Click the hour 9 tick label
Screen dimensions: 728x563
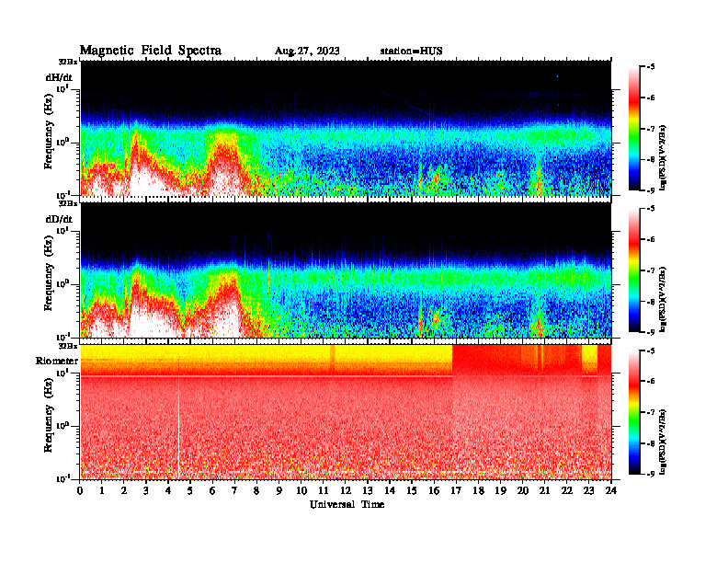279,490
